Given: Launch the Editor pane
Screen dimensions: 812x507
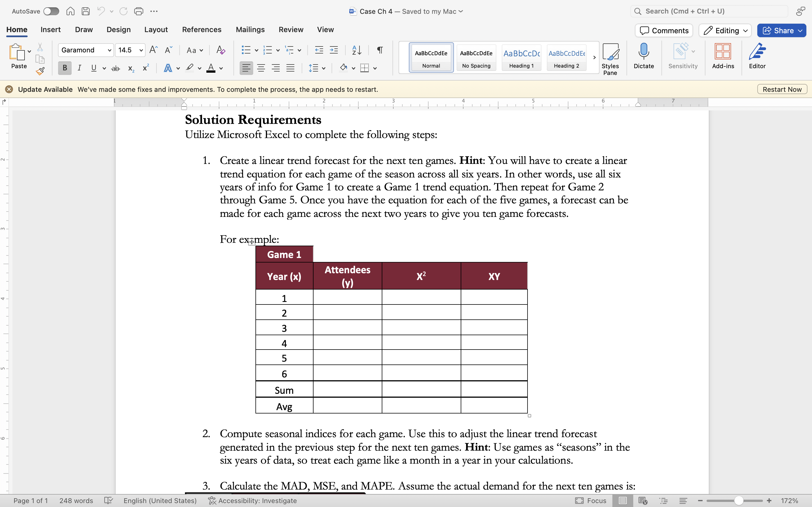Looking at the screenshot, I should [757, 57].
